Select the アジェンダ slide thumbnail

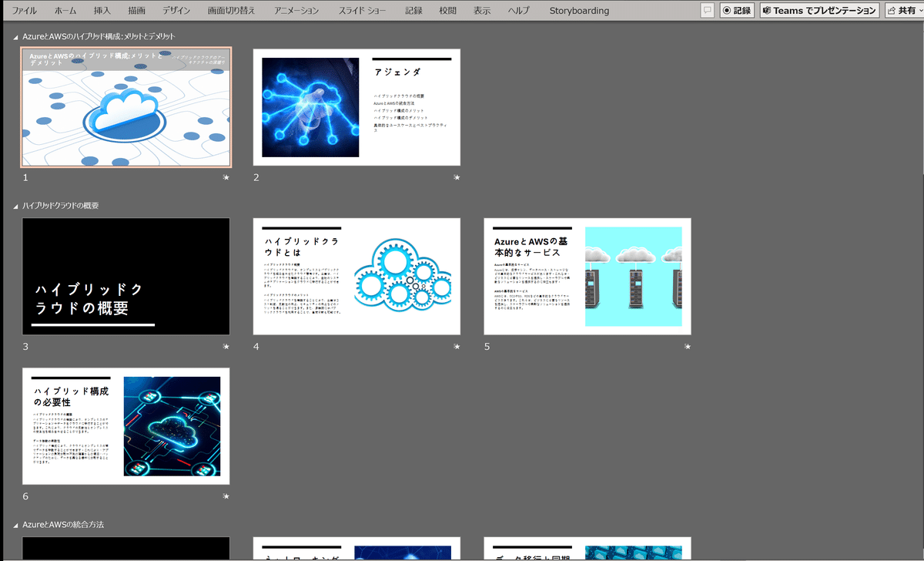click(357, 107)
